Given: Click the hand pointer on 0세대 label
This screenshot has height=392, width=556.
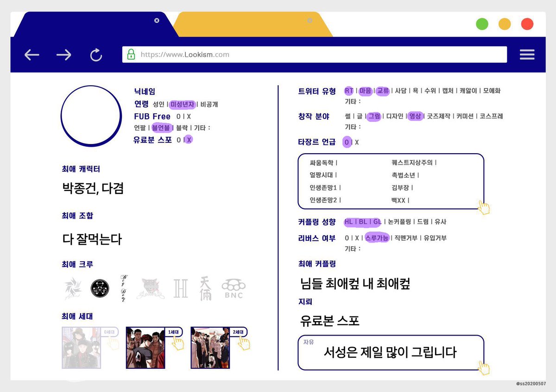Looking at the screenshot, I should tap(113, 343).
